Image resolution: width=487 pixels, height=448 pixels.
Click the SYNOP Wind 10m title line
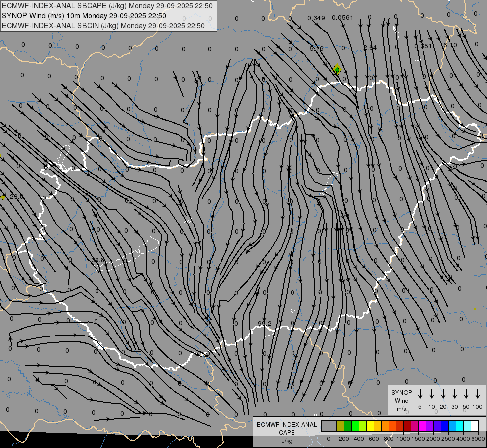point(84,16)
